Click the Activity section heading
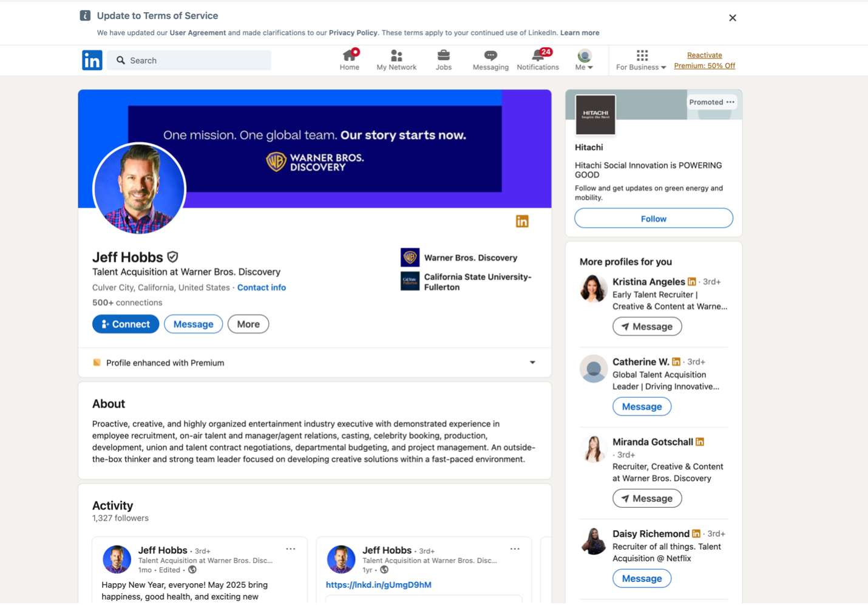This screenshot has width=868, height=605. click(x=112, y=505)
